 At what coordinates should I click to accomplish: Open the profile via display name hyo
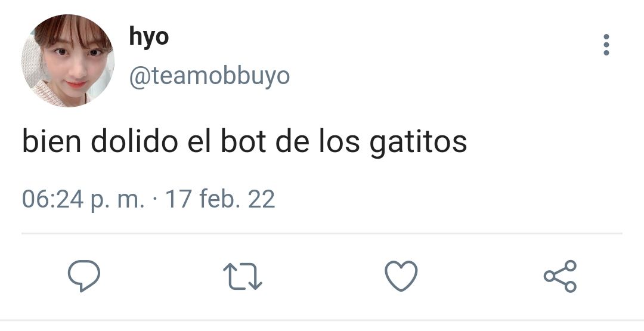148,36
